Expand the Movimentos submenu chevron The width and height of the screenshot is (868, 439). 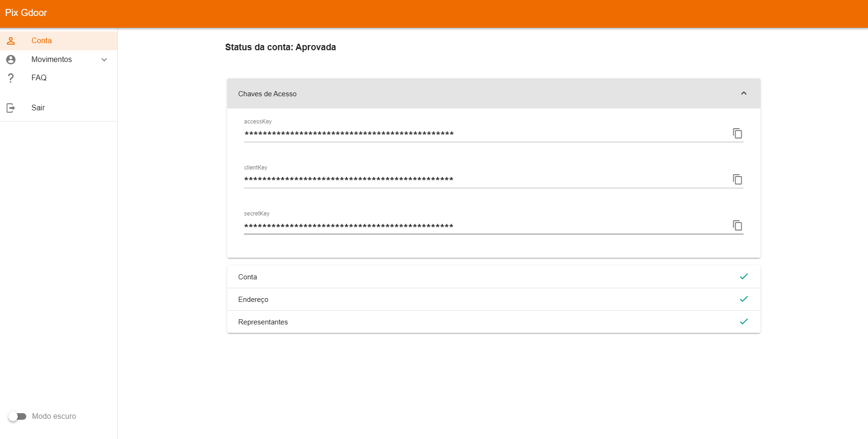point(104,60)
